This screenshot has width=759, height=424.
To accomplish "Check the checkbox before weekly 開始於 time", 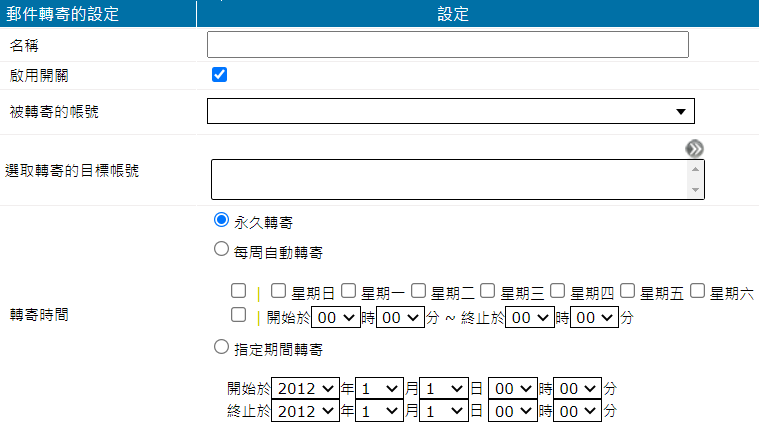I will (238, 315).
